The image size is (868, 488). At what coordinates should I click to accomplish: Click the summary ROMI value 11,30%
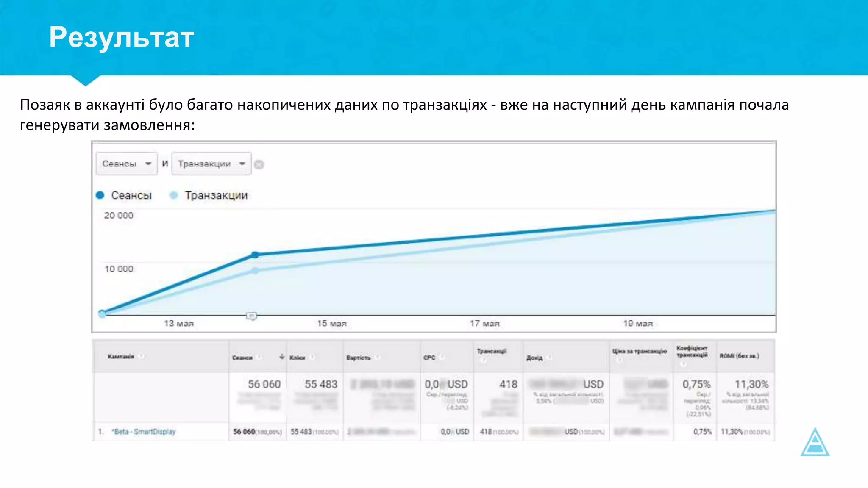(x=751, y=384)
